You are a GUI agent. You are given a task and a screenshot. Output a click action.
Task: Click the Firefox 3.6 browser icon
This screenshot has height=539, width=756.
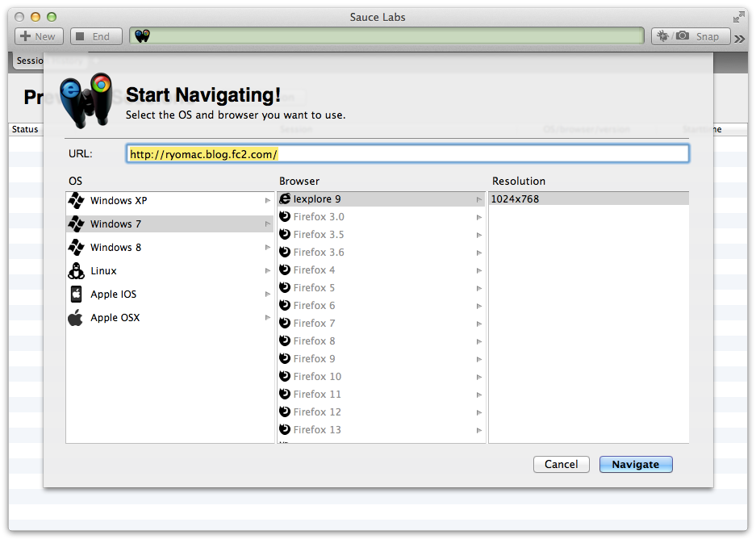285,252
